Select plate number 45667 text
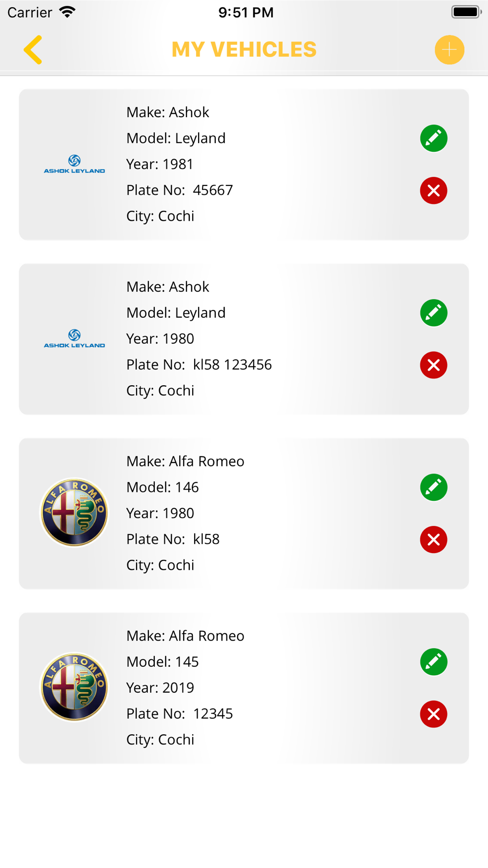Image resolution: width=488 pixels, height=868 pixels. (213, 190)
